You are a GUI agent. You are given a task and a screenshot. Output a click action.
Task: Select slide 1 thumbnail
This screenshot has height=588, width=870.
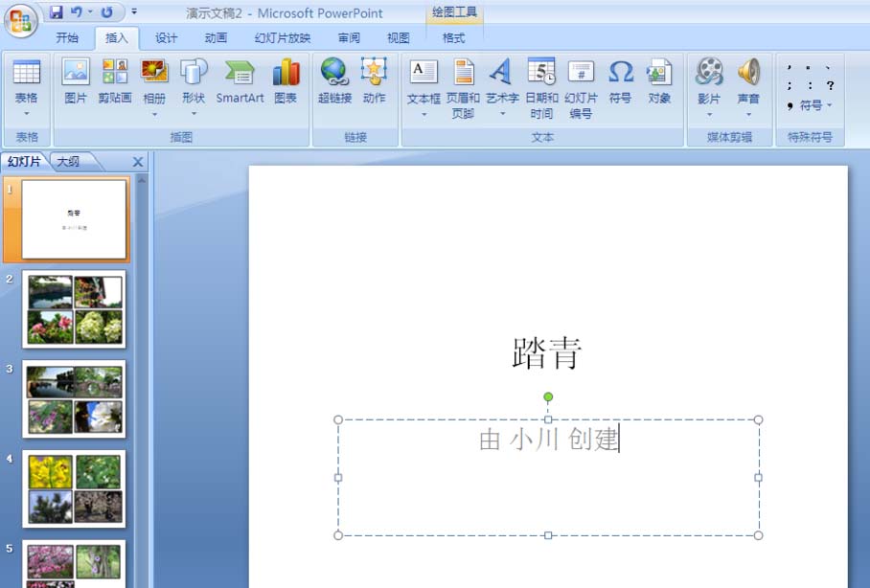click(x=74, y=219)
